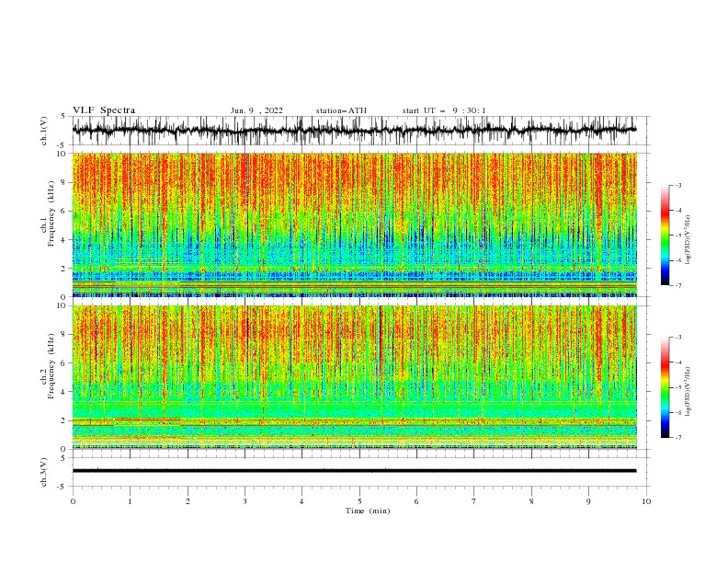Click the ch.2 color bar "log(PSD)(V²/Hz)" label
Screen dimensions: 728x563
tap(688, 392)
